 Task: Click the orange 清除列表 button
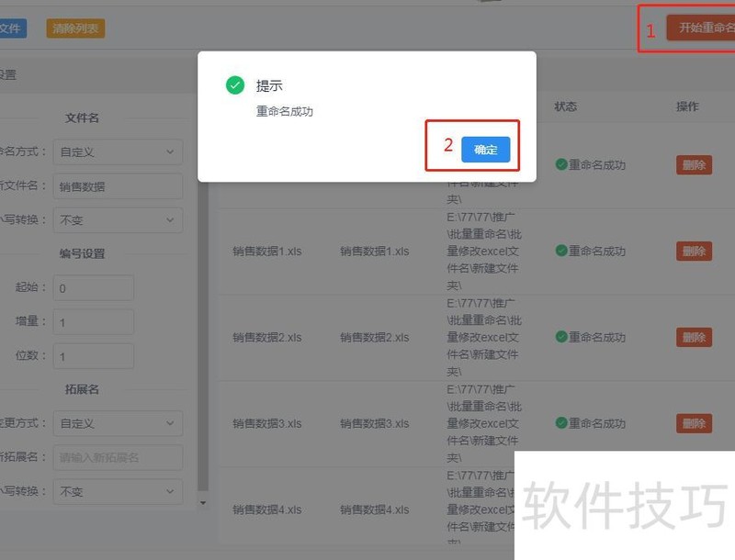(74, 28)
